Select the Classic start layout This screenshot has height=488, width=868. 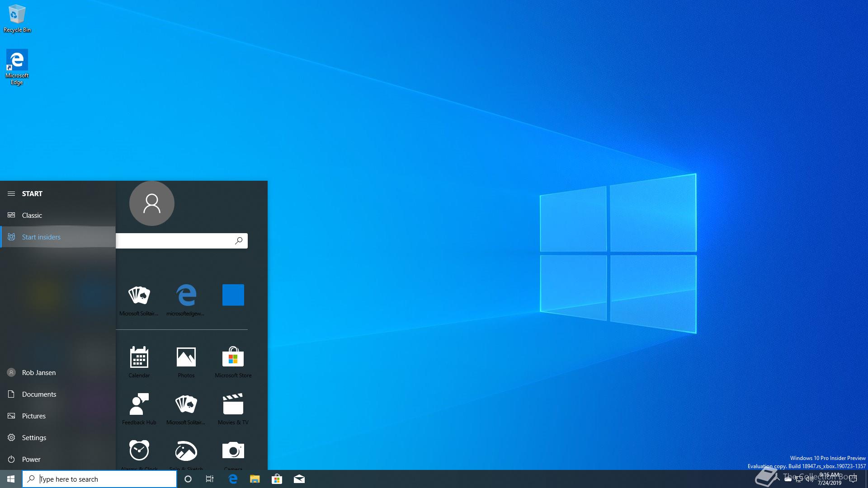(x=58, y=215)
